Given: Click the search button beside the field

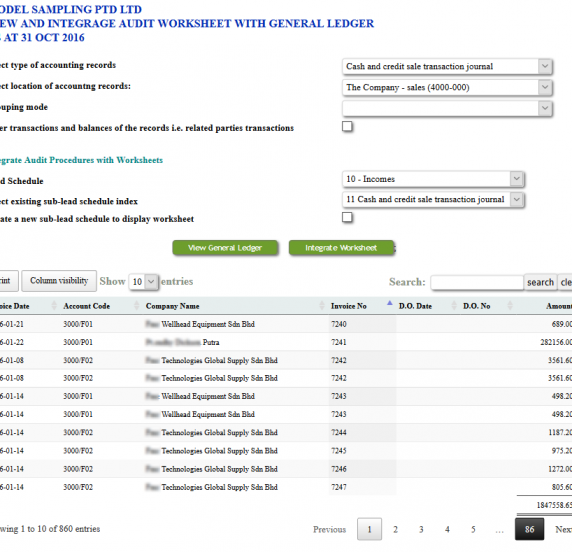Looking at the screenshot, I should pos(540,282).
